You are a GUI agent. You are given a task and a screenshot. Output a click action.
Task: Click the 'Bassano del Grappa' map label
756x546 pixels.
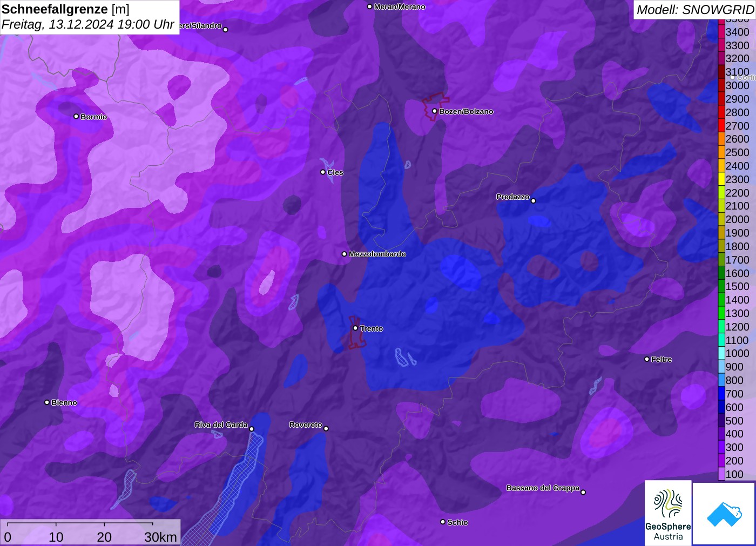point(543,488)
